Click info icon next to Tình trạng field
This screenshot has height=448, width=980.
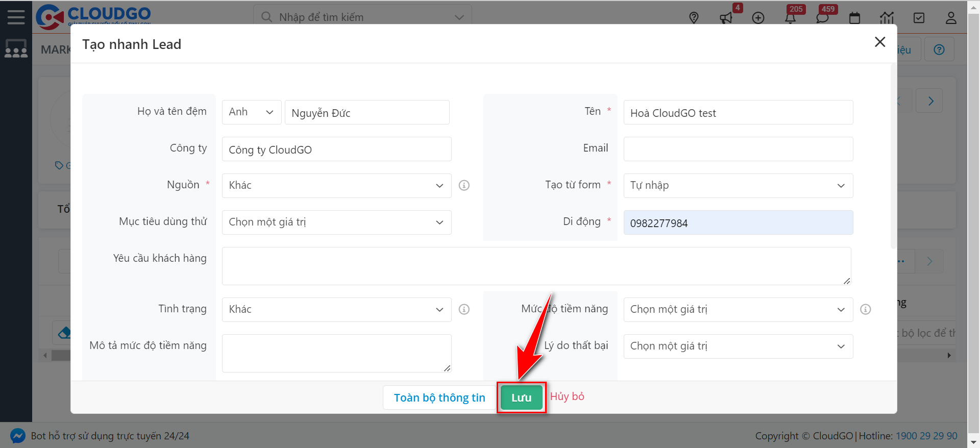464,309
